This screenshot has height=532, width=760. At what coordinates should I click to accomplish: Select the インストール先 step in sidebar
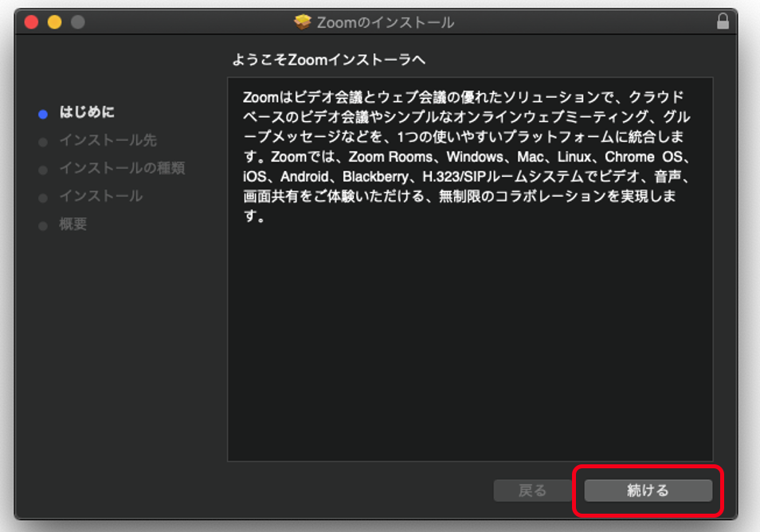pyautogui.click(x=108, y=140)
